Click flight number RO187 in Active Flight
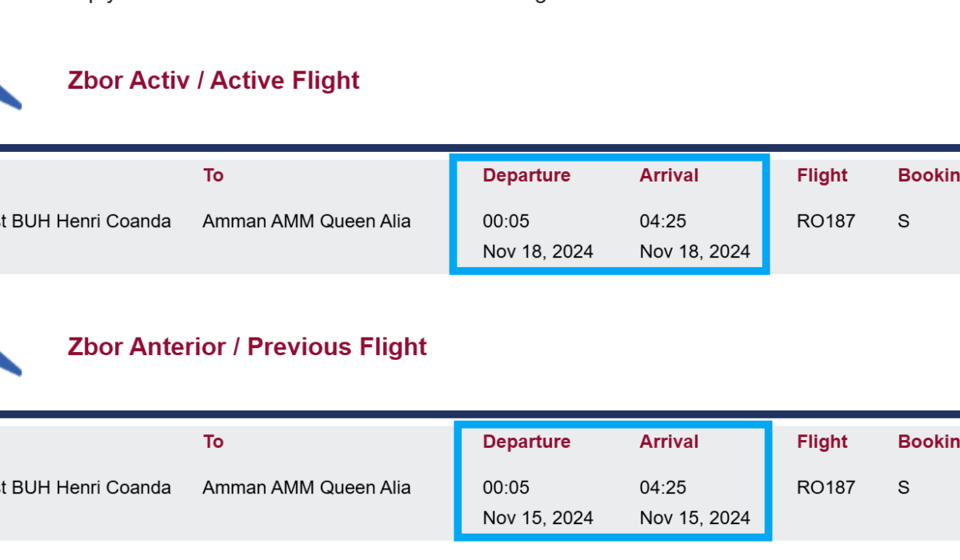This screenshot has height=560, width=960. click(x=826, y=222)
